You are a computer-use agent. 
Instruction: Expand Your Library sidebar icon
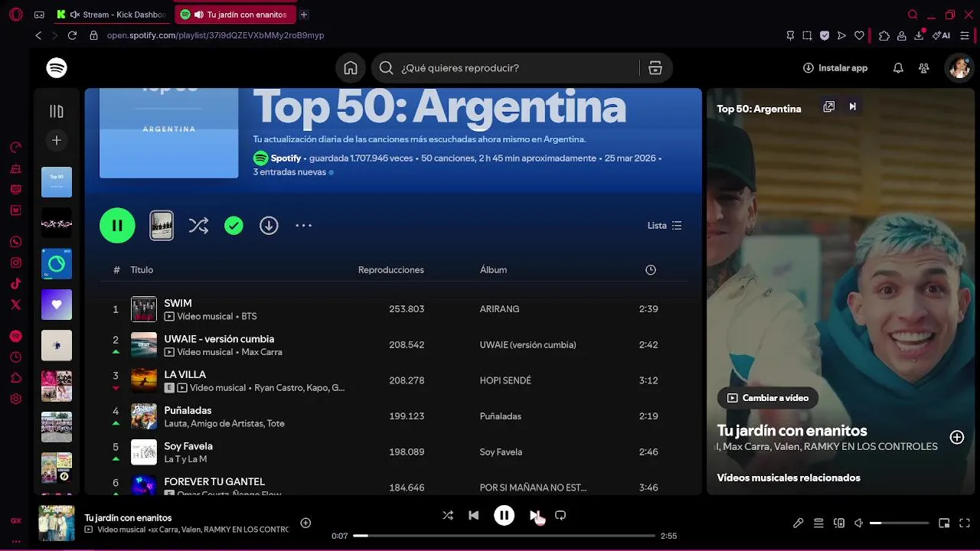coord(57,112)
